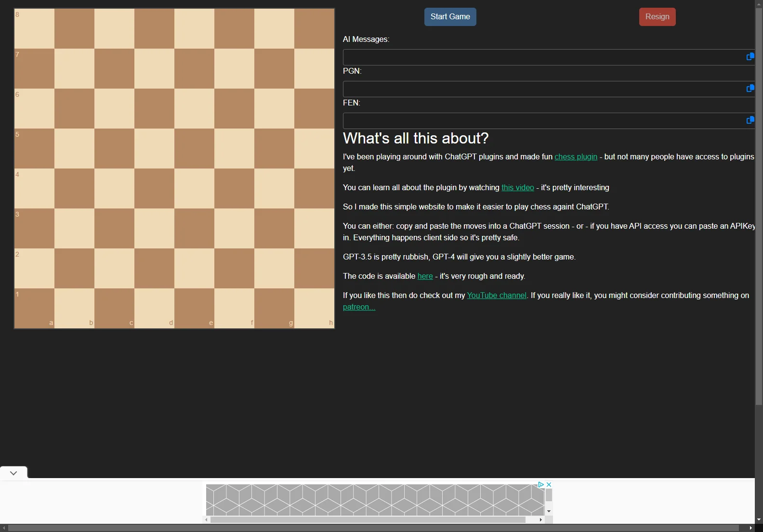Select the h1 square on chessboard
This screenshot has height=532, width=763.
tap(314, 308)
